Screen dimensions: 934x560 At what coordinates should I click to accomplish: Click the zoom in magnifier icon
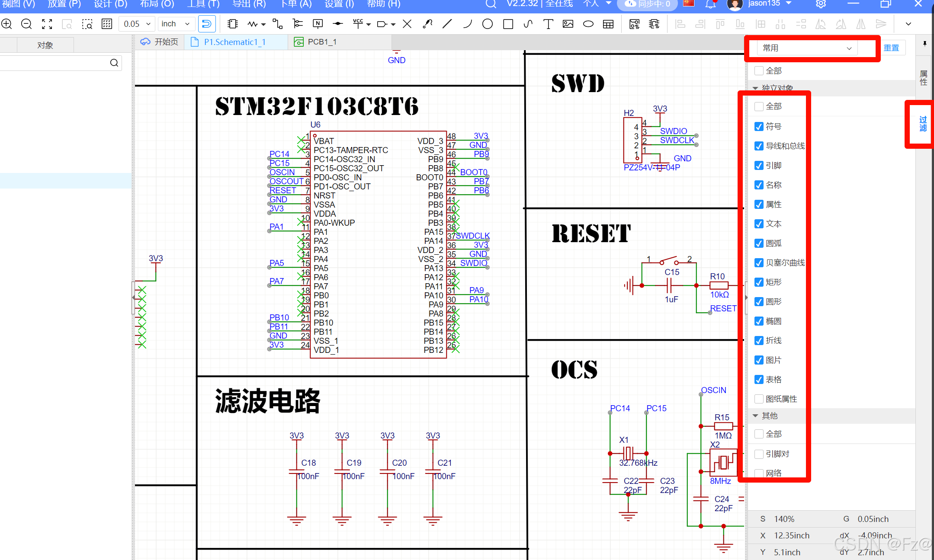pos(6,24)
